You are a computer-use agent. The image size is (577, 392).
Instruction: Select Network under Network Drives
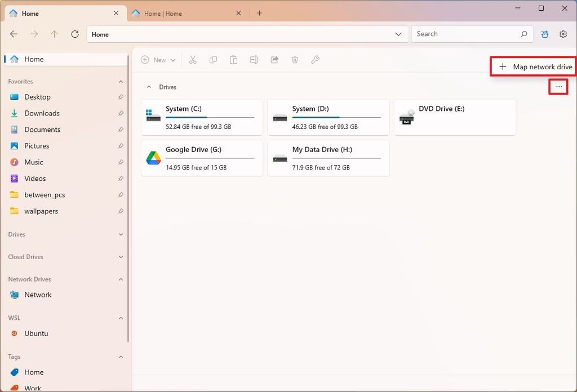[38, 295]
